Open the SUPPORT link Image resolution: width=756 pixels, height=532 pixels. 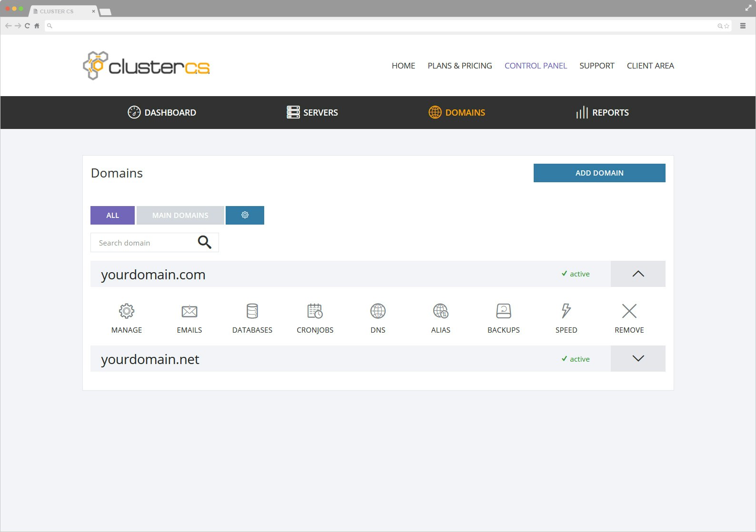597,66
